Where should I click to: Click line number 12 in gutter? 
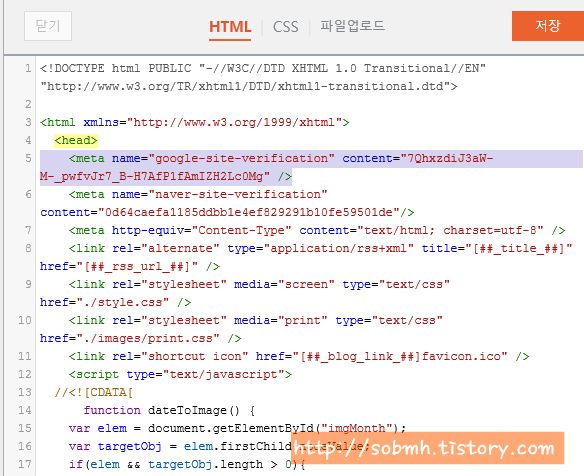pyautogui.click(x=25, y=374)
